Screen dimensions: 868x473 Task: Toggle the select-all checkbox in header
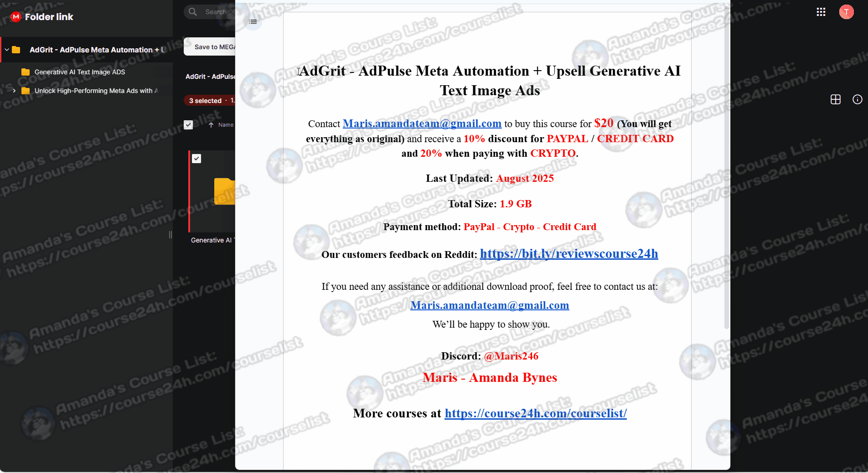pos(188,125)
